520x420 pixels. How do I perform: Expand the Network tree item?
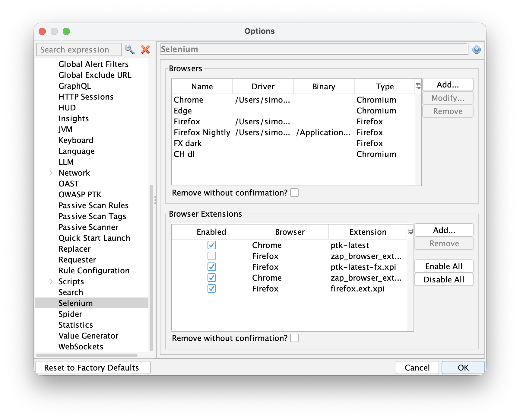pyautogui.click(x=51, y=173)
